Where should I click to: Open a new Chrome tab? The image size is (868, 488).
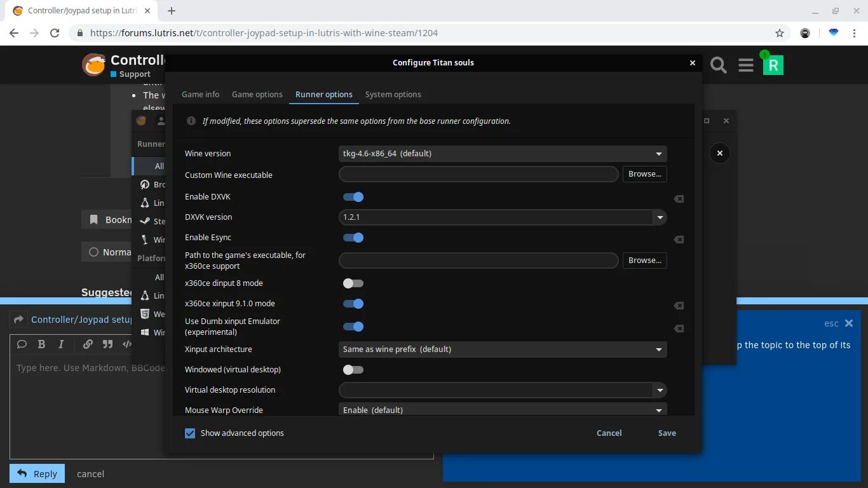[x=172, y=11]
